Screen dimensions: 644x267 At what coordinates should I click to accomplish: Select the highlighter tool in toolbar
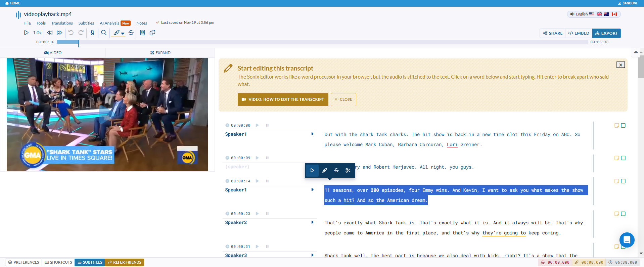(x=117, y=33)
